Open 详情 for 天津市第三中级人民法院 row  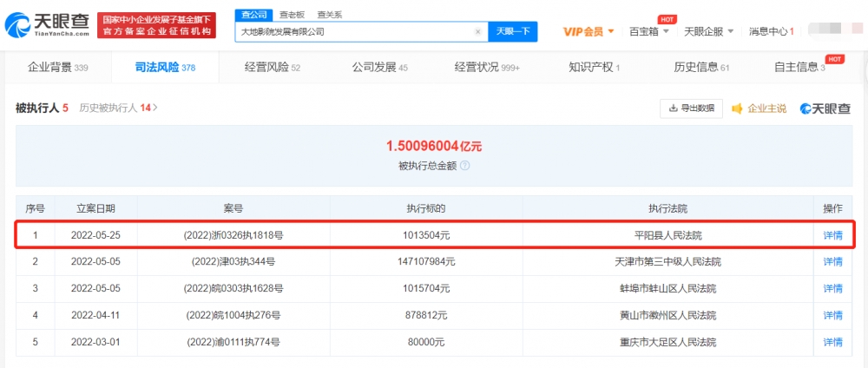832,262
